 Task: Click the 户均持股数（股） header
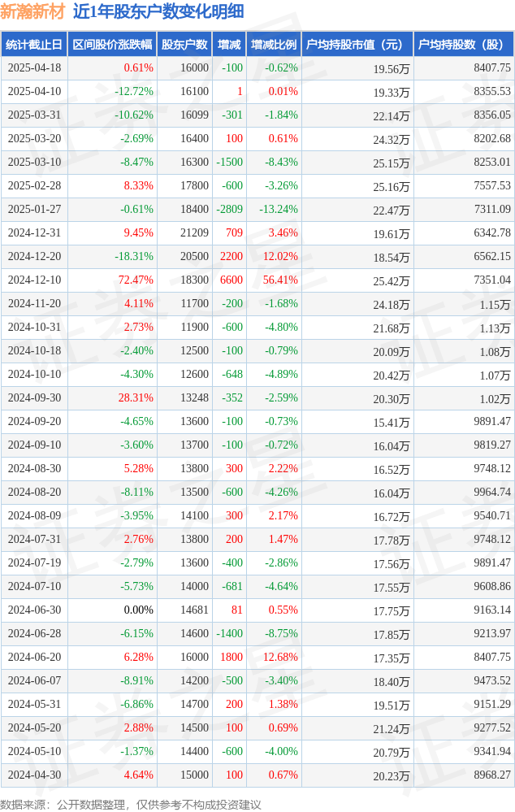click(x=464, y=45)
